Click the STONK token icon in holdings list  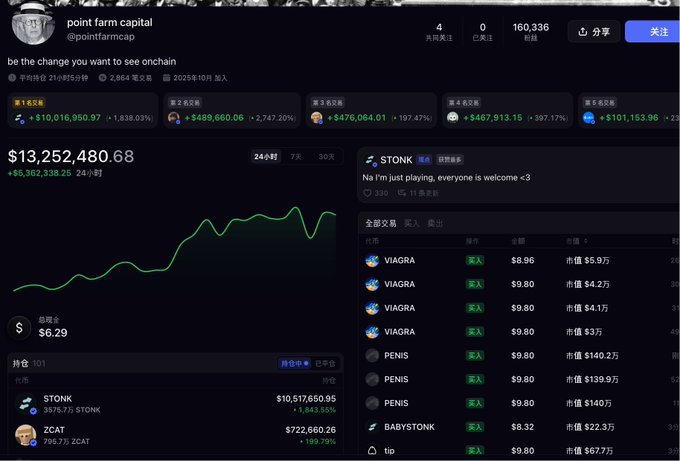(x=26, y=404)
